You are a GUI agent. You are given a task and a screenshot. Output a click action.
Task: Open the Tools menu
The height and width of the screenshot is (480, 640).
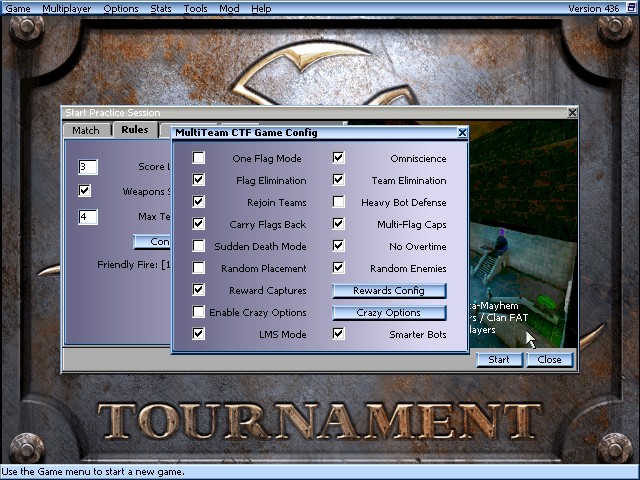click(196, 8)
